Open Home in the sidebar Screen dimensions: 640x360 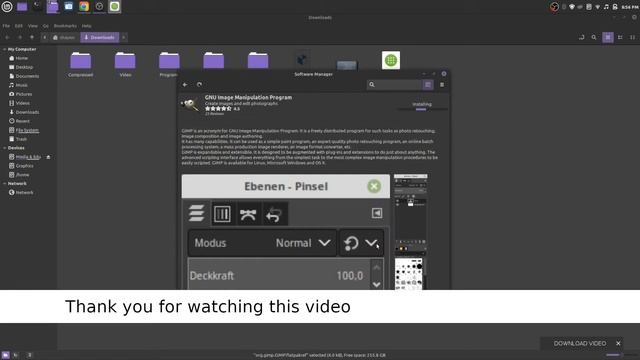click(x=19, y=58)
